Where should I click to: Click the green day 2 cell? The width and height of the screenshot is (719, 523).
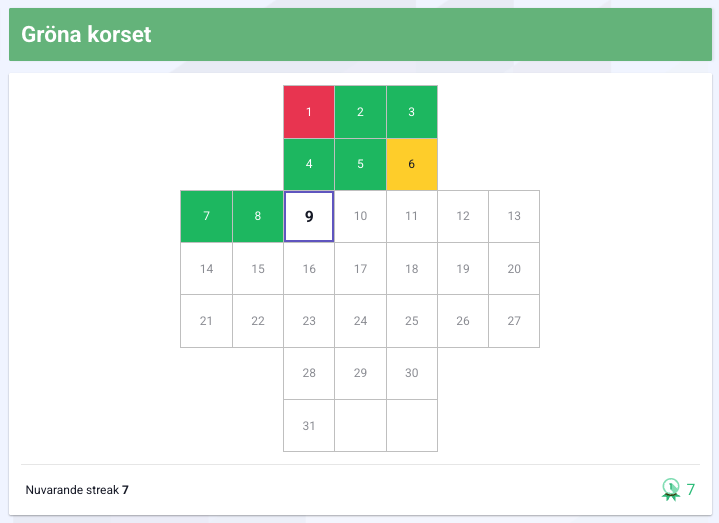[x=360, y=111]
